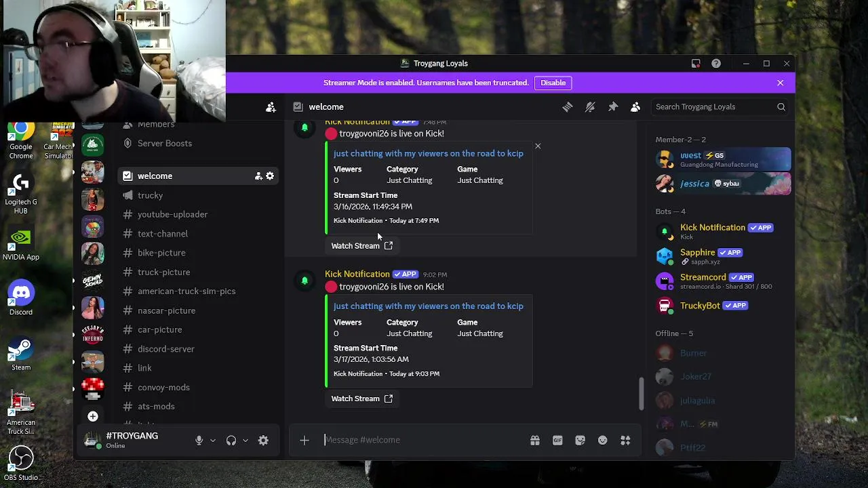Focus the Message #welcome input
868x488 pixels.
click(x=424, y=440)
